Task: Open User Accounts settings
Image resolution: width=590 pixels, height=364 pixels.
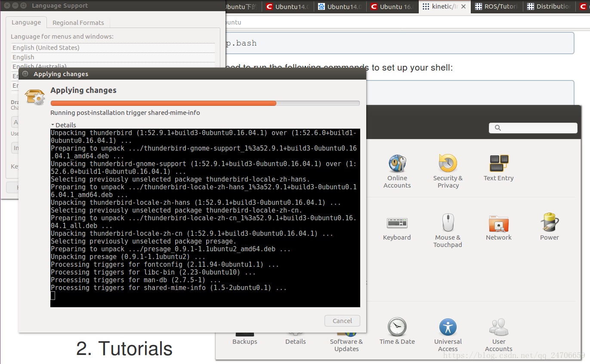Action: tap(498, 335)
